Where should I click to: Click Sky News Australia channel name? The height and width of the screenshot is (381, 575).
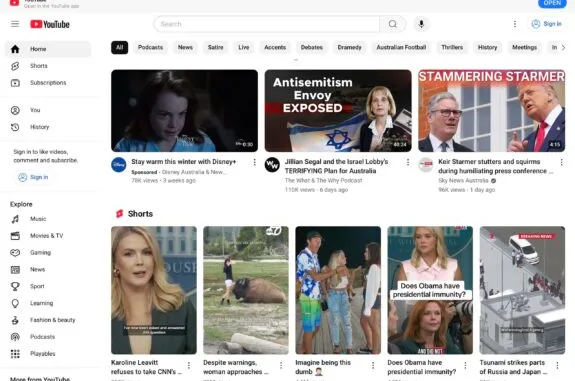click(463, 181)
